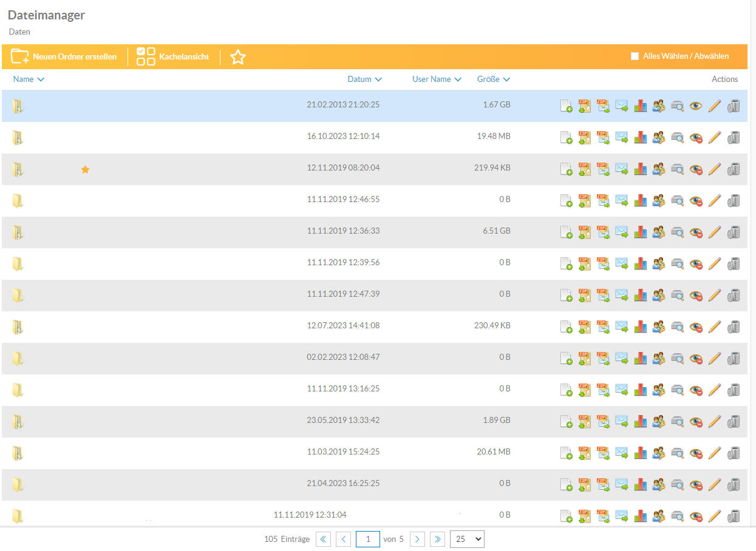Open the 25 entries-per-page dropdown
The width and height of the screenshot is (756, 551).
(x=466, y=539)
